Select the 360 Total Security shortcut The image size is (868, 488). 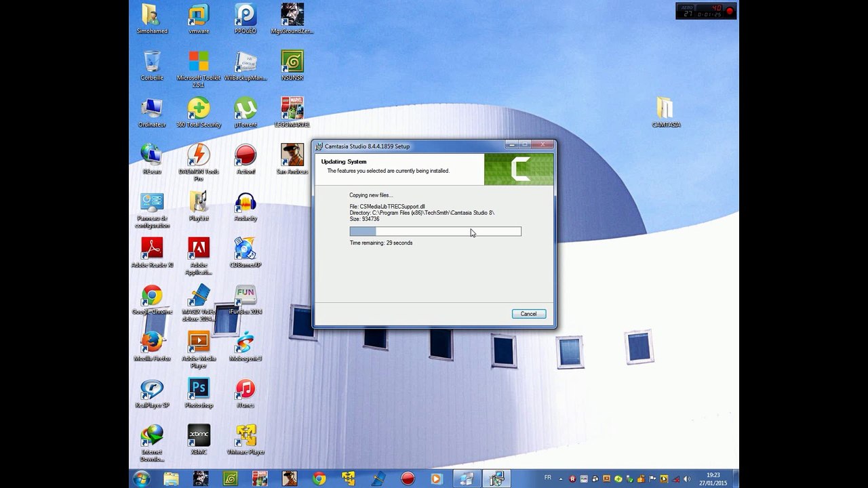pyautogui.click(x=199, y=112)
